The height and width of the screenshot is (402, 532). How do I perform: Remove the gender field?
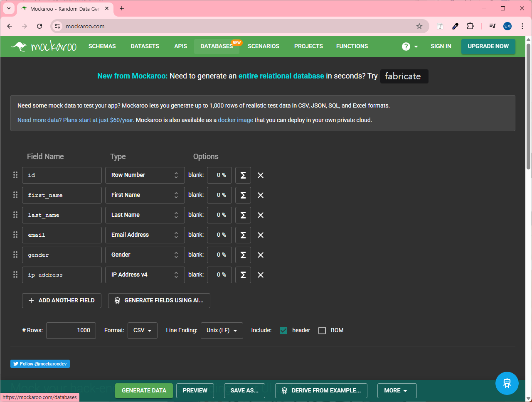point(261,255)
